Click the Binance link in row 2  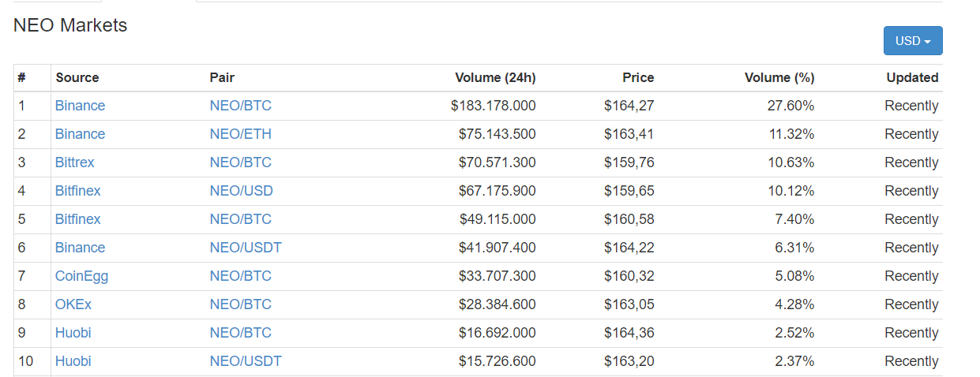pos(80,134)
